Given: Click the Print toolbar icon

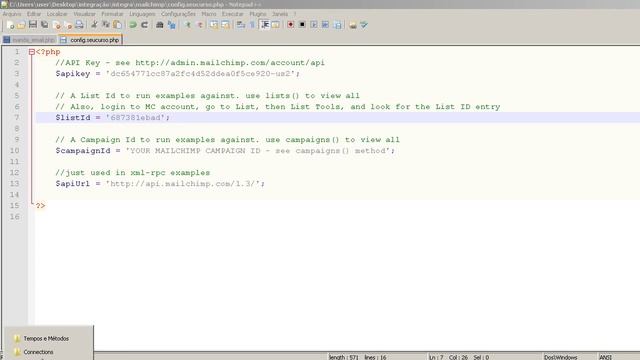Looking at the screenshot, I should point(79,25).
